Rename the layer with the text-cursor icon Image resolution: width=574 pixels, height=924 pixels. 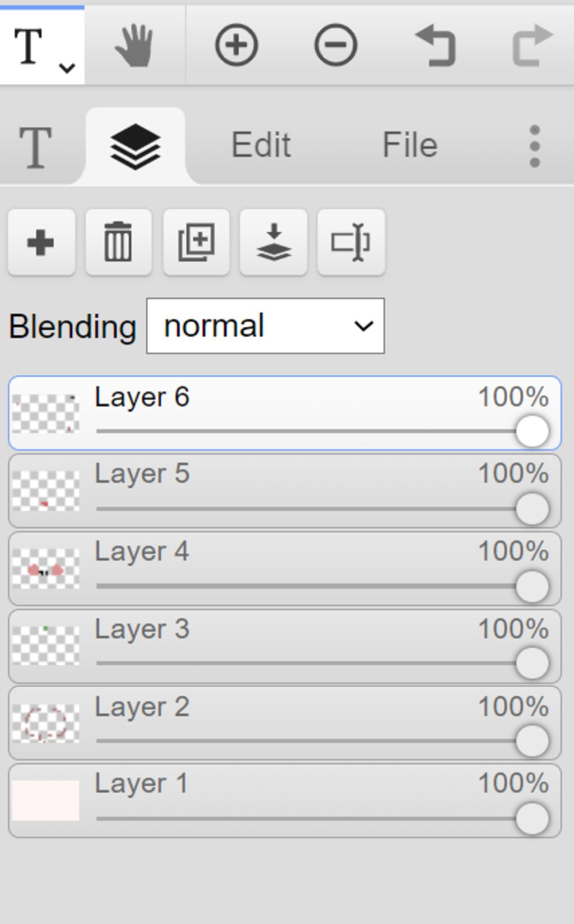pyautogui.click(x=351, y=242)
